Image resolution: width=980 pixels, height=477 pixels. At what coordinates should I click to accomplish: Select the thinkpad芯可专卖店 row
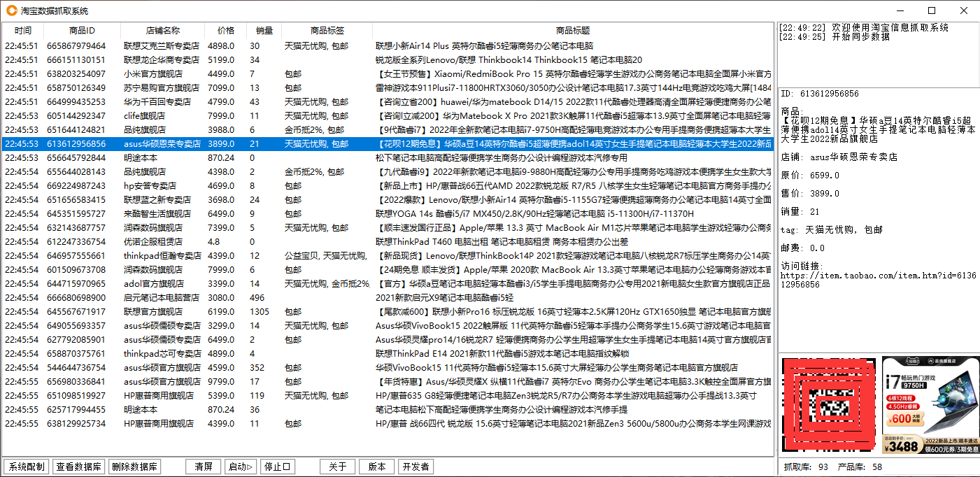pos(387,353)
